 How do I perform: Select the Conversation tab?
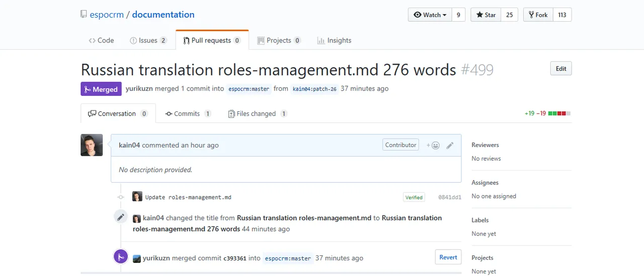pos(118,113)
